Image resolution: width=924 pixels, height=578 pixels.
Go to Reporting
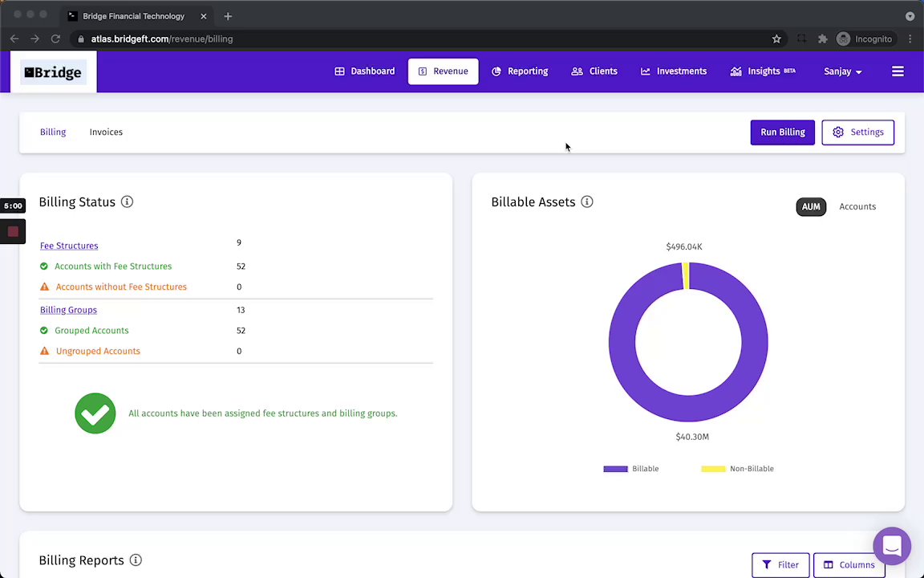point(520,71)
